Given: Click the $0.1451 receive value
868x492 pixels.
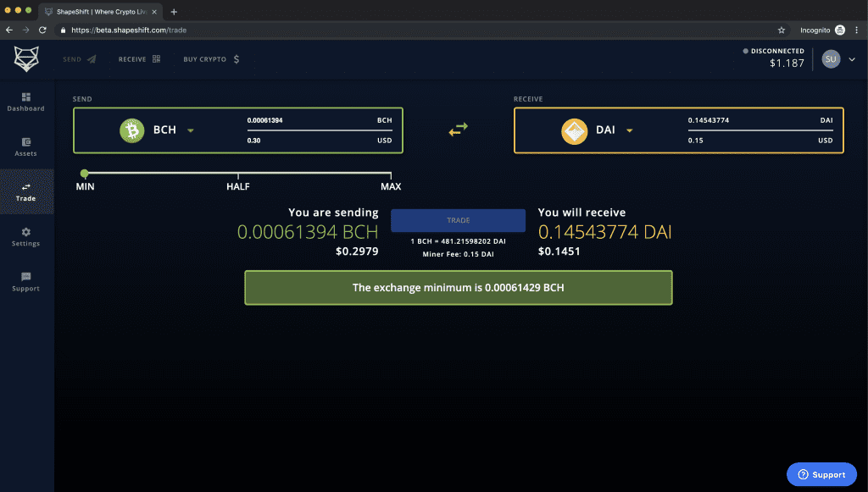Looking at the screenshot, I should tap(559, 252).
